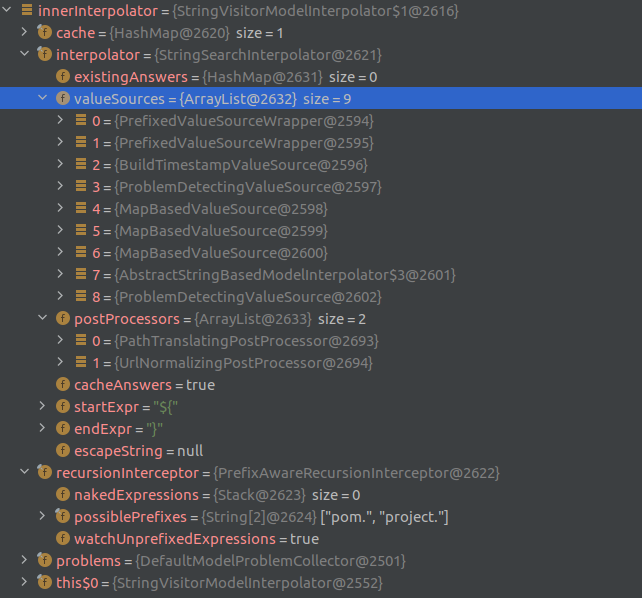This screenshot has width=642, height=598.
Task: Select the nakedExpressions Stack@2623 row
Action: click(x=321, y=494)
